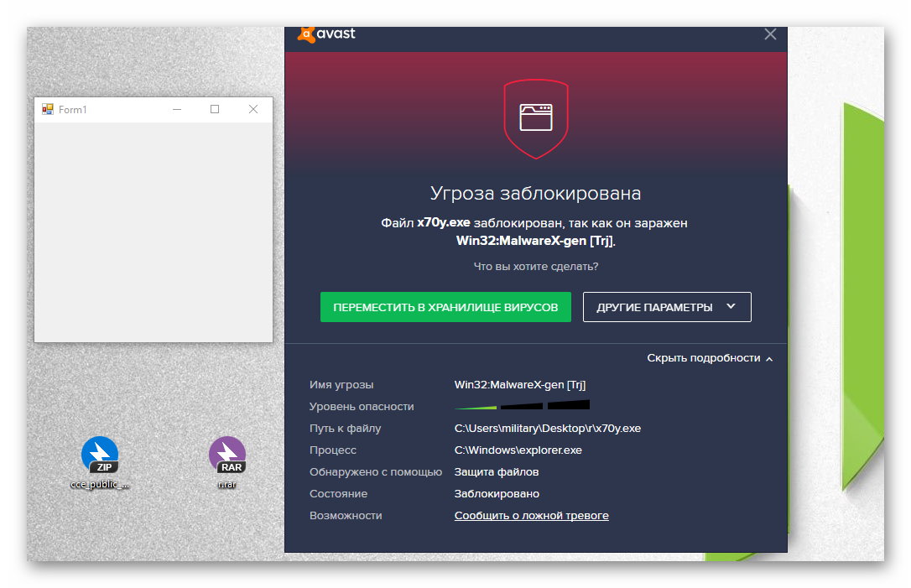Click the Заблокировано status value
The width and height of the screenshot is (911, 588).
(x=496, y=493)
